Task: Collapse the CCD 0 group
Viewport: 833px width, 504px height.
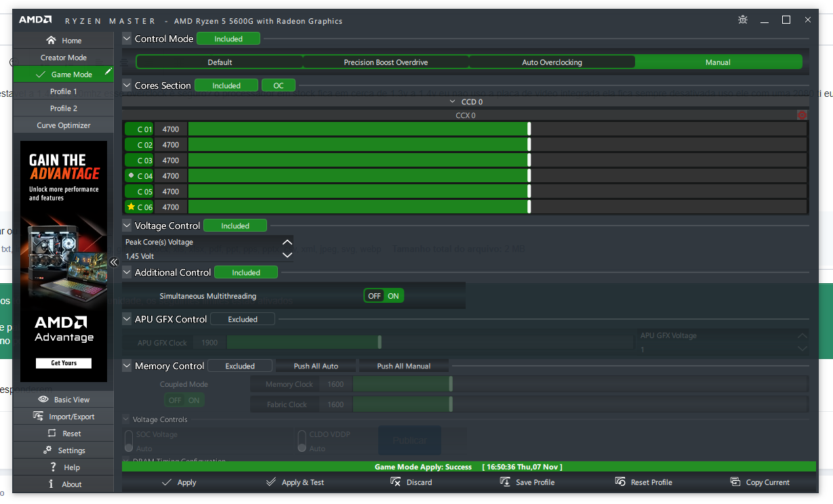Action: coord(453,102)
